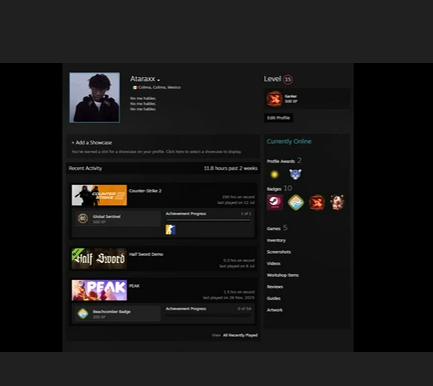Screen dimensions: 433x386
Task: Open the Screenshots link in sidebar
Action: (279, 252)
